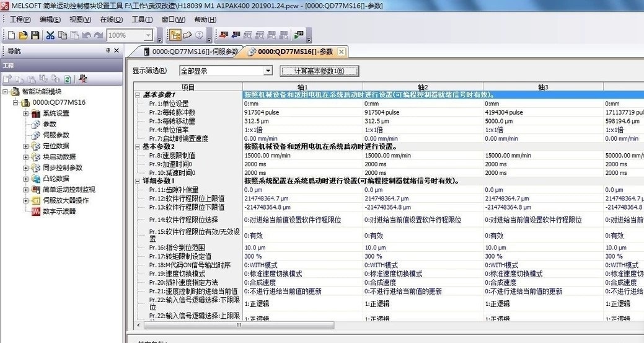Pin the navigation panel with the pushpin icon
The image size is (644, 343).
[x=108, y=50]
